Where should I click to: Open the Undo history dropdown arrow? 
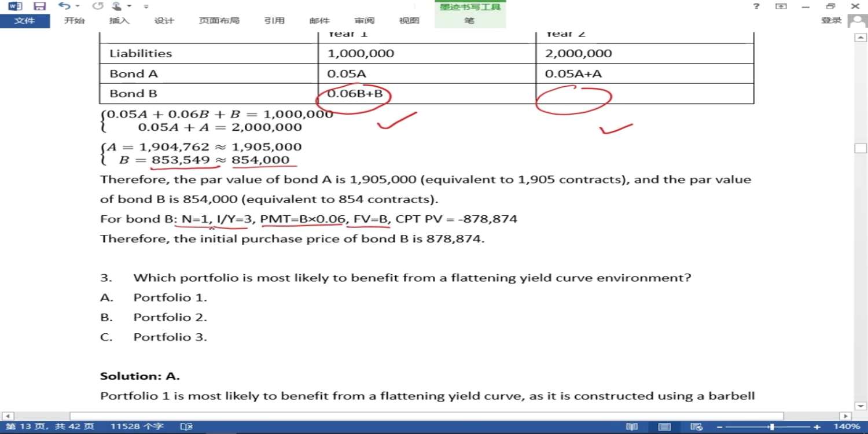coord(78,6)
